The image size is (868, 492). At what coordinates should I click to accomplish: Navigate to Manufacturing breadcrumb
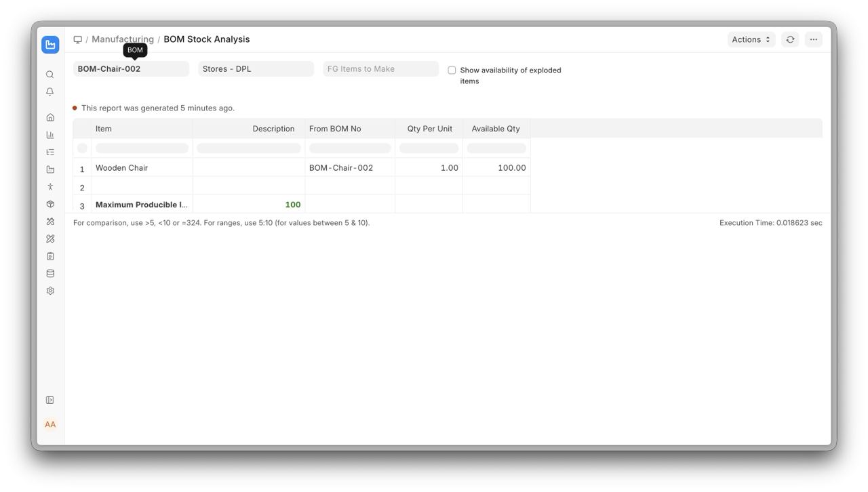click(x=123, y=39)
